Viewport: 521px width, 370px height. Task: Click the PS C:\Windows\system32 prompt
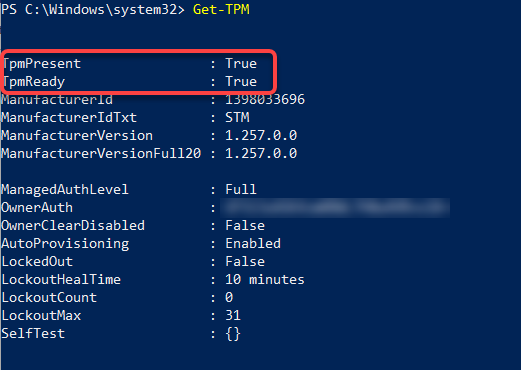[x=93, y=10]
